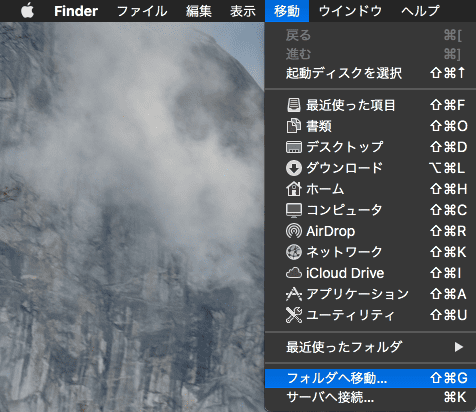
Task: Click the 最近使った項目 recents icon
Action: 294,105
